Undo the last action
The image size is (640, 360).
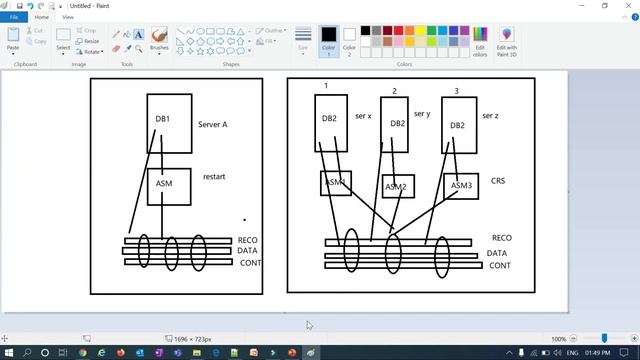click(30, 6)
